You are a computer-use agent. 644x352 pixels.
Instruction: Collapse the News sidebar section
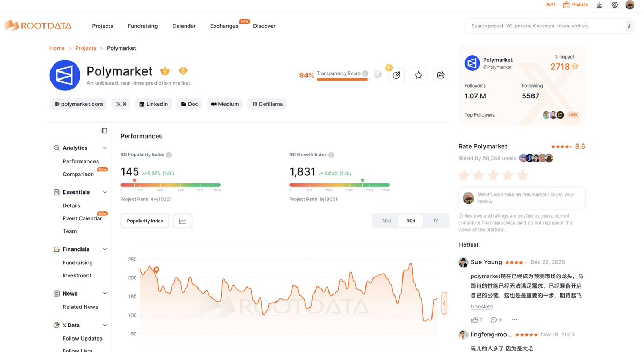(x=105, y=293)
